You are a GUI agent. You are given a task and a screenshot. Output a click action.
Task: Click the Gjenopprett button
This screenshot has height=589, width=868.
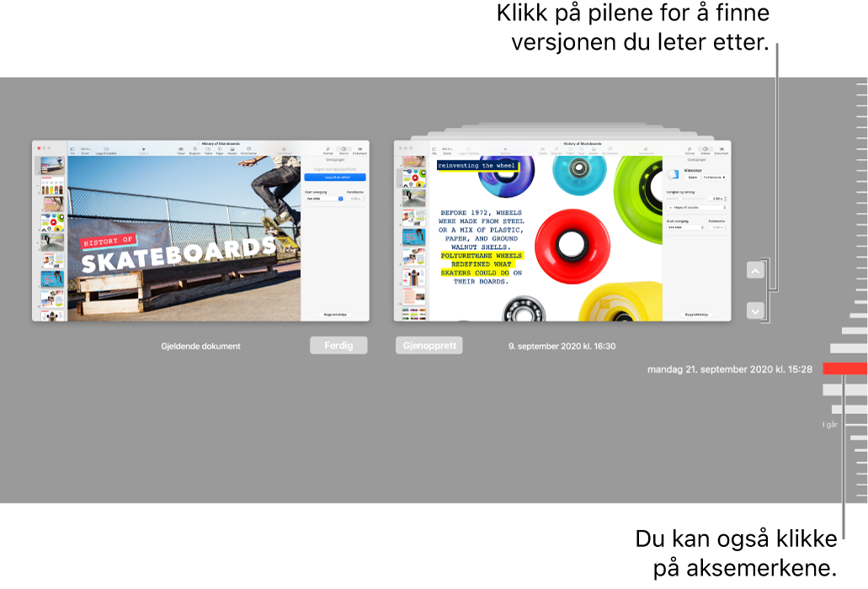(429, 345)
